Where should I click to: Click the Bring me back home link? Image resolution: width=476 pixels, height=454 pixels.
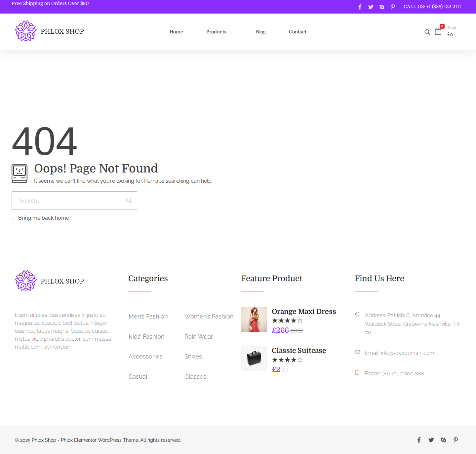43,218
